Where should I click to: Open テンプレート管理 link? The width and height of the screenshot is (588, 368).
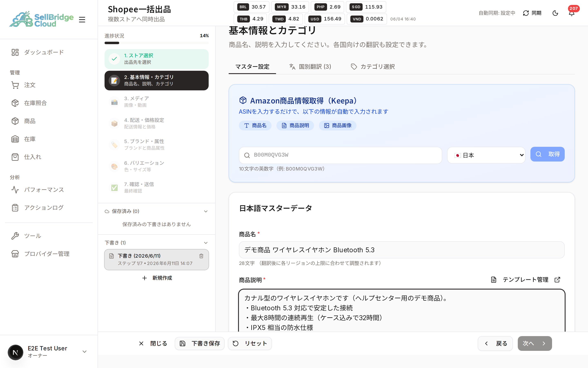(525, 280)
